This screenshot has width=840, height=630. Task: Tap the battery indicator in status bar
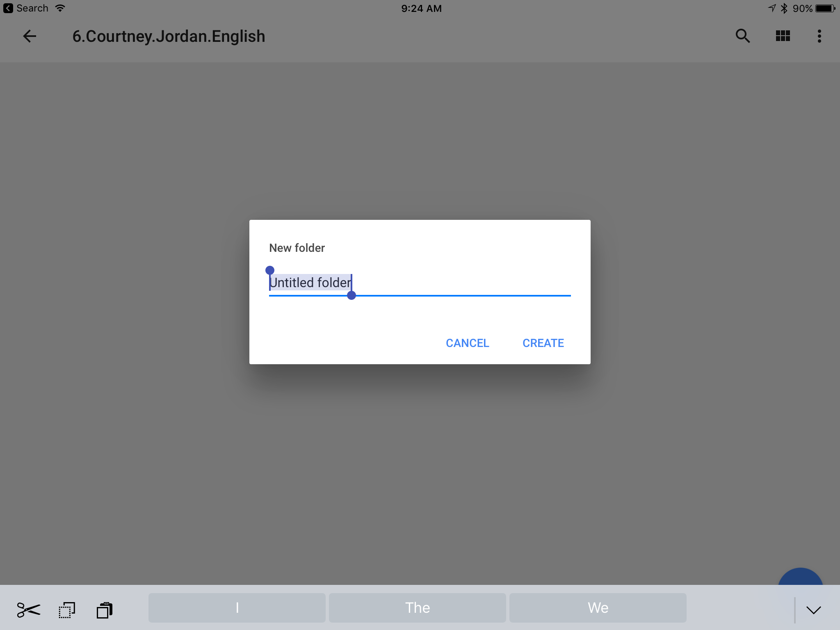pyautogui.click(x=825, y=8)
